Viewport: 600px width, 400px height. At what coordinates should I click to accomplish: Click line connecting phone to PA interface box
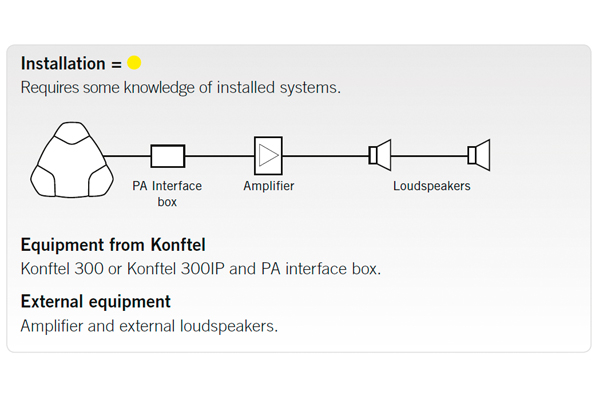[x=127, y=156]
